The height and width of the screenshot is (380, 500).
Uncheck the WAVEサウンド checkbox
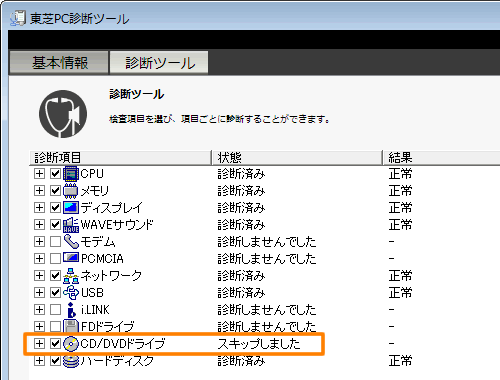[55, 225]
